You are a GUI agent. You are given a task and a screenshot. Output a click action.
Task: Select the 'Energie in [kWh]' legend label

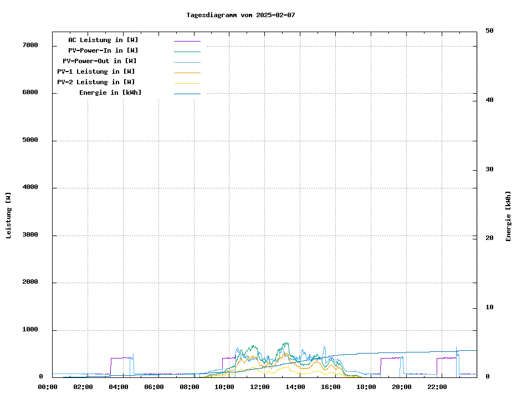110,93
